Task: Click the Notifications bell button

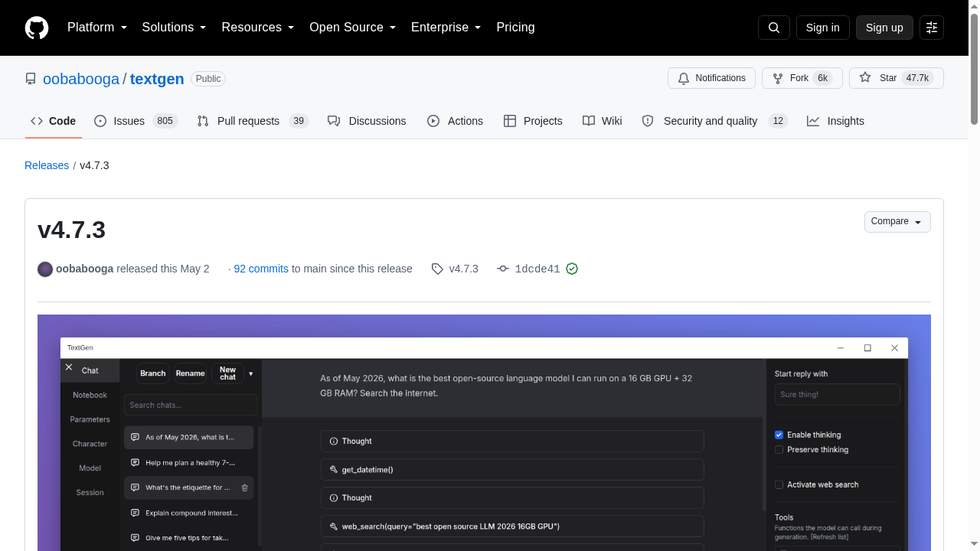Action: pyautogui.click(x=711, y=78)
